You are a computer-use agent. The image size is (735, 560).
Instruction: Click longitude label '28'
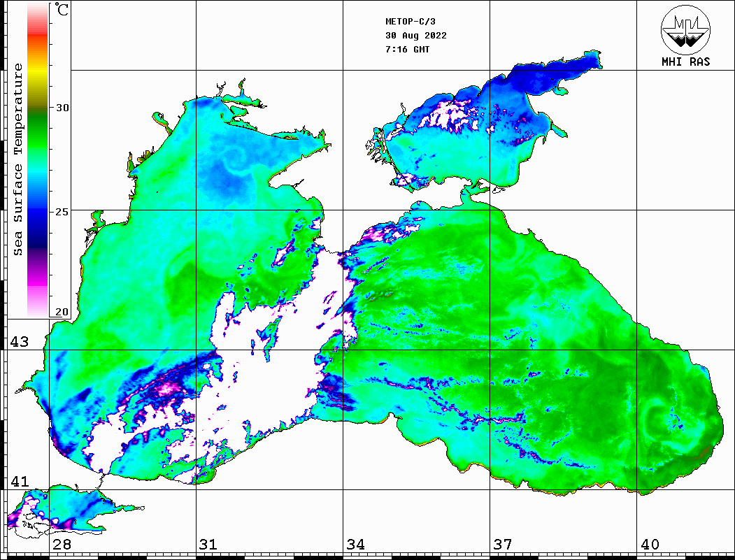coord(62,545)
